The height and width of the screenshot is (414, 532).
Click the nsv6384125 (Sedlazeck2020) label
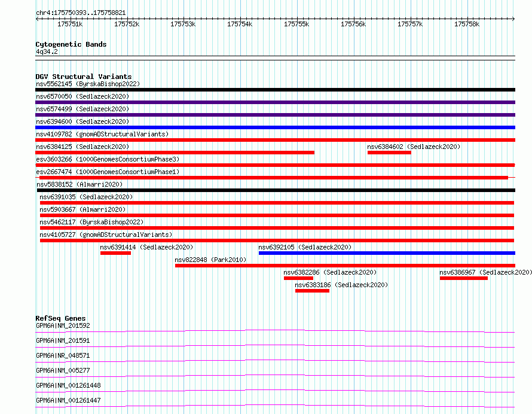(82, 147)
